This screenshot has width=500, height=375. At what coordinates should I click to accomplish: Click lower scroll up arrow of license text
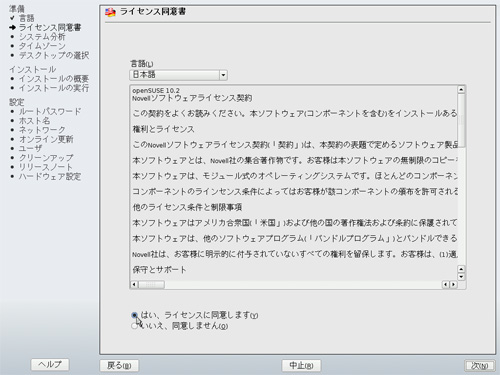[461, 269]
